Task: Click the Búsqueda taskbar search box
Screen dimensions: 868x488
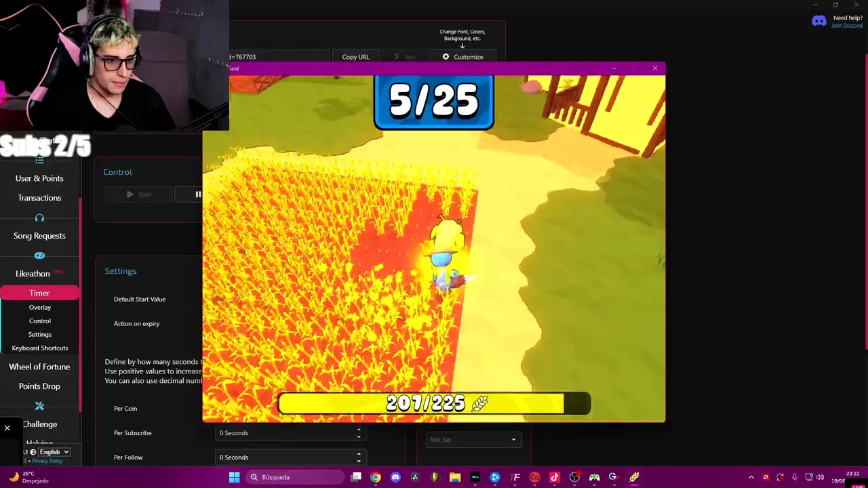Action: coord(294,477)
